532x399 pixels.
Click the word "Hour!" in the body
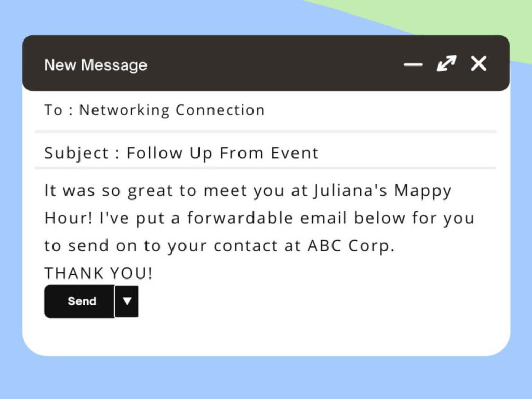[69, 218]
